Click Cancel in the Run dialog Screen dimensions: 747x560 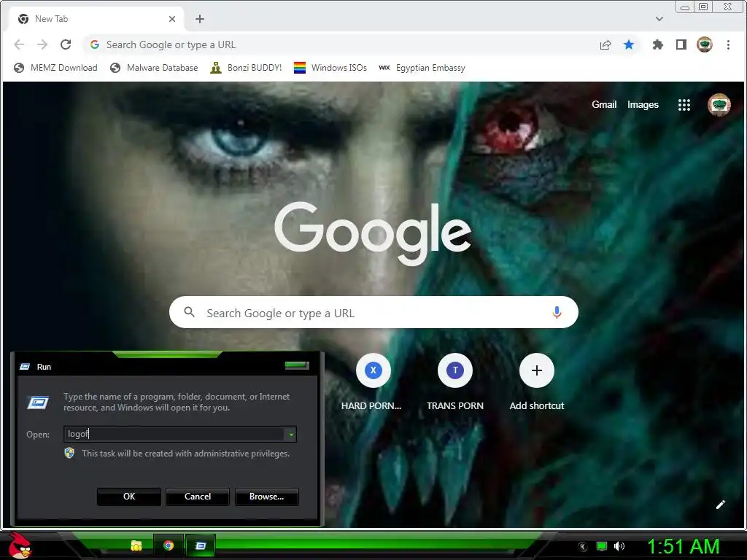(x=198, y=497)
